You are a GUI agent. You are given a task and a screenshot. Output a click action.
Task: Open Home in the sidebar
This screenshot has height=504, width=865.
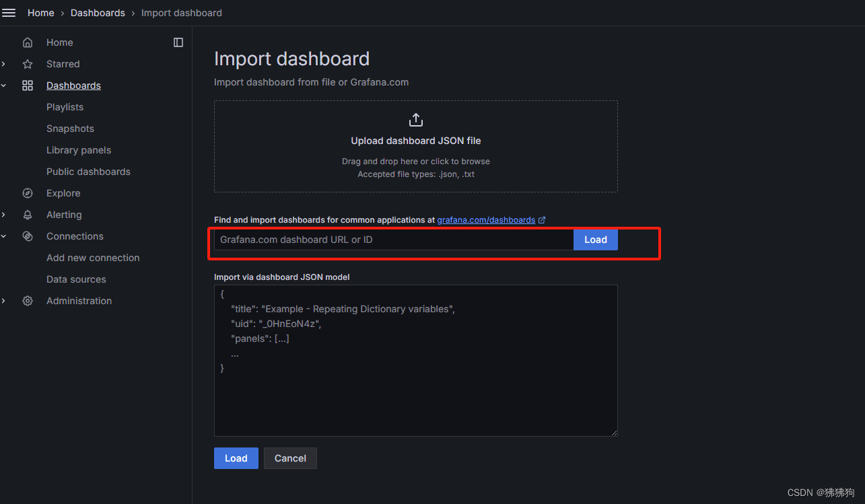[x=59, y=42]
